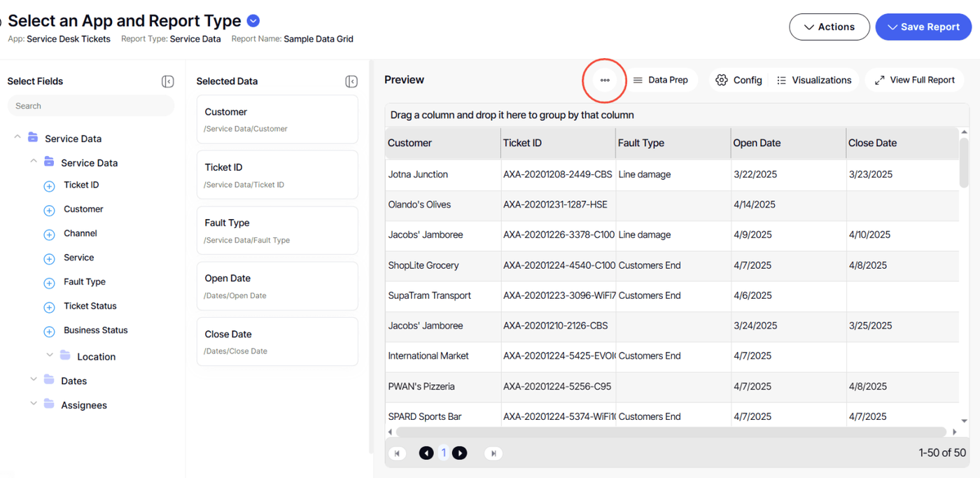Click the group-by drop area text
The height and width of the screenshot is (478, 980).
click(512, 115)
